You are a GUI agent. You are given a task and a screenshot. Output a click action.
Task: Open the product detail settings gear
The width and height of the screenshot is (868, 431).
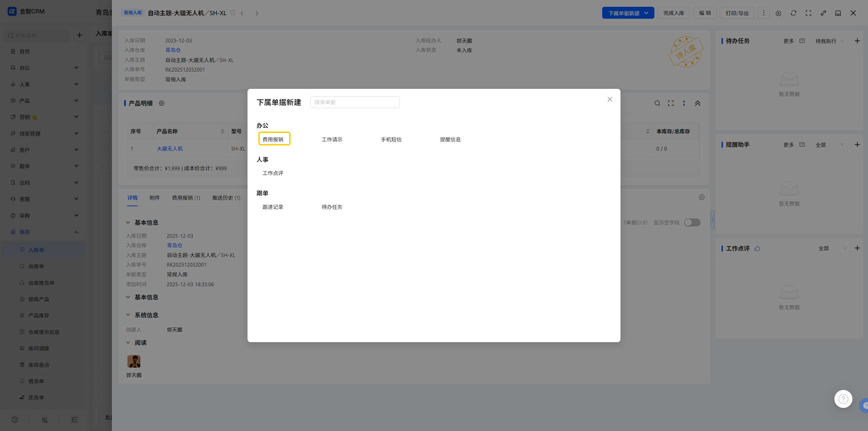(x=162, y=103)
